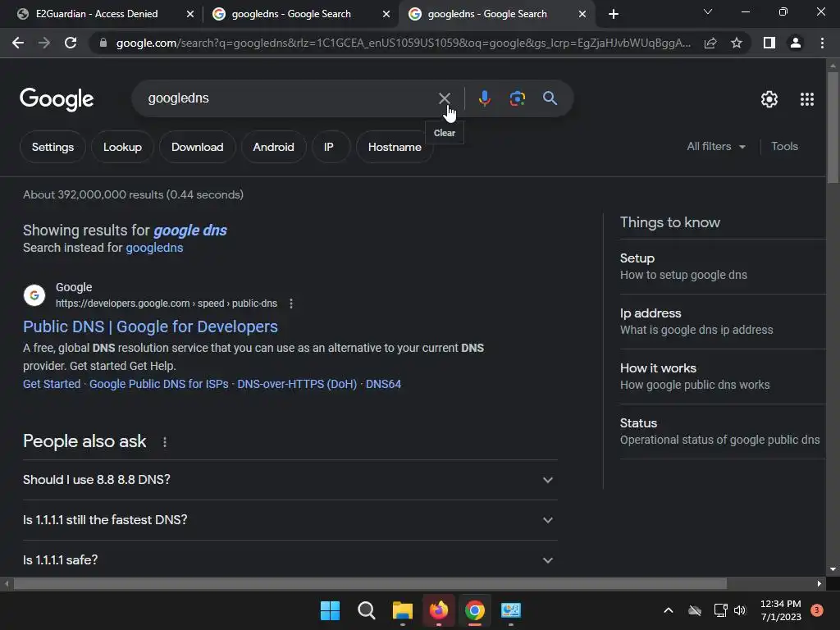Select the Settings filter chip
The height and width of the screenshot is (630, 840).
coord(52,147)
